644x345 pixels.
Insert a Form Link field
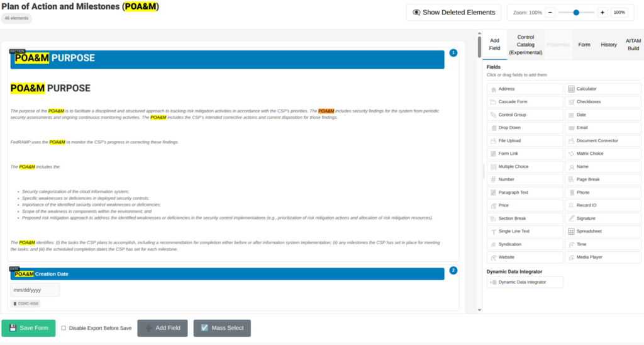(x=525, y=154)
